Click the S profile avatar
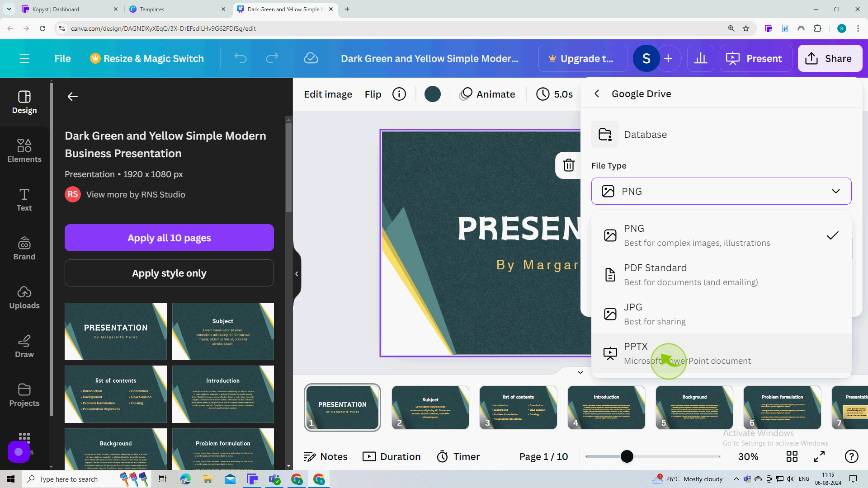868x488 pixels. coord(646,58)
